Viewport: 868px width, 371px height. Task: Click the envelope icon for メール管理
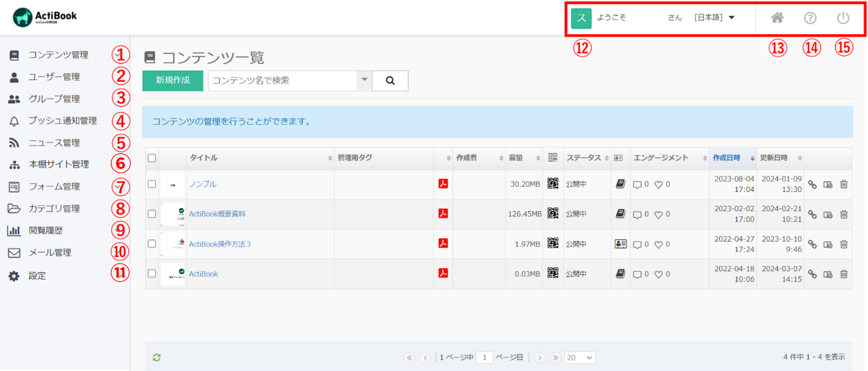(x=14, y=252)
